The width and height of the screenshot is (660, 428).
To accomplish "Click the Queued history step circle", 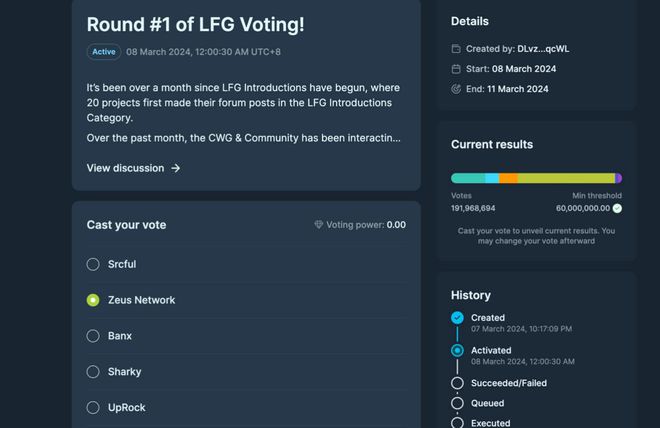I will (x=457, y=403).
